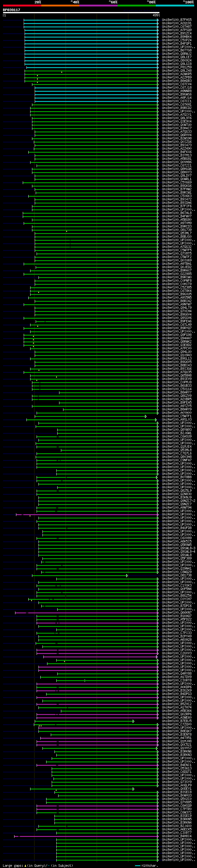Open hit UniRef100_A7PSQ9
The width and height of the screenshot is (197, 868).
tap(177, 30)
